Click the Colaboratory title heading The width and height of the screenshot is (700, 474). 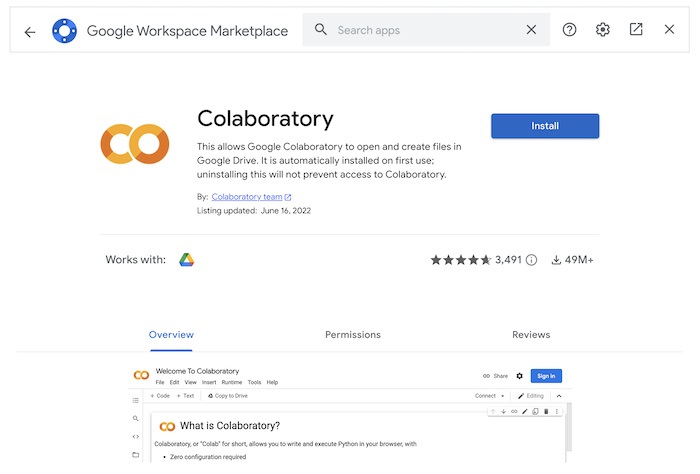click(265, 119)
